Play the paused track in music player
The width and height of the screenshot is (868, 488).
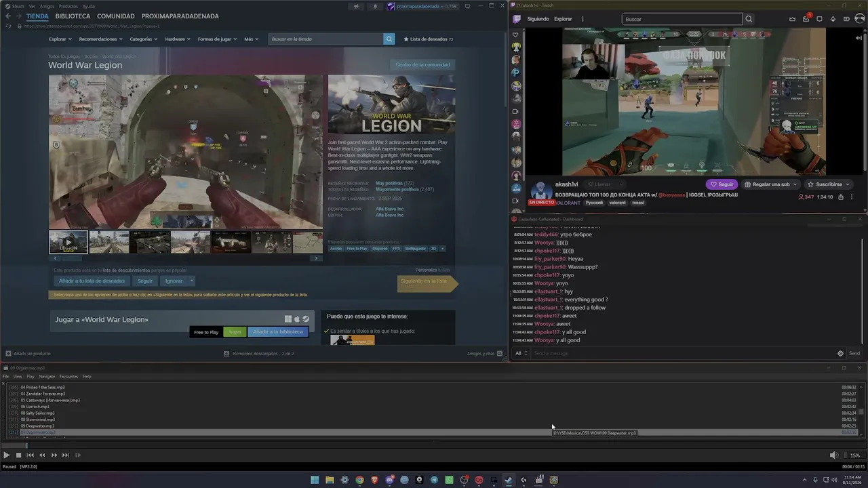point(7,455)
